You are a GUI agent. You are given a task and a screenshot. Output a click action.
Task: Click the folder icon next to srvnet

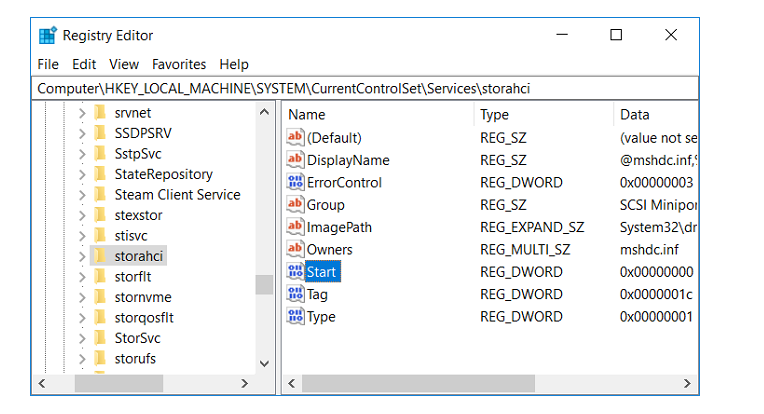coord(100,113)
